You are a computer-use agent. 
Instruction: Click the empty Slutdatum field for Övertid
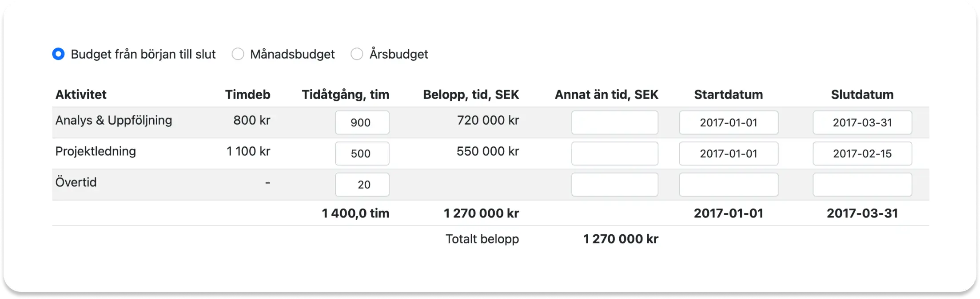(x=862, y=185)
